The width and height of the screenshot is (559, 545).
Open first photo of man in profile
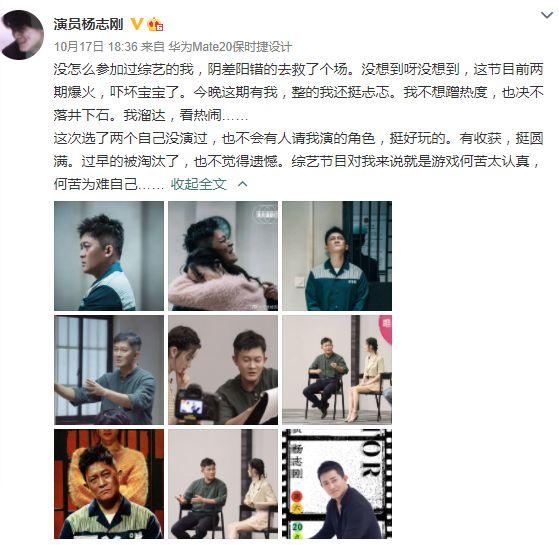point(109,256)
